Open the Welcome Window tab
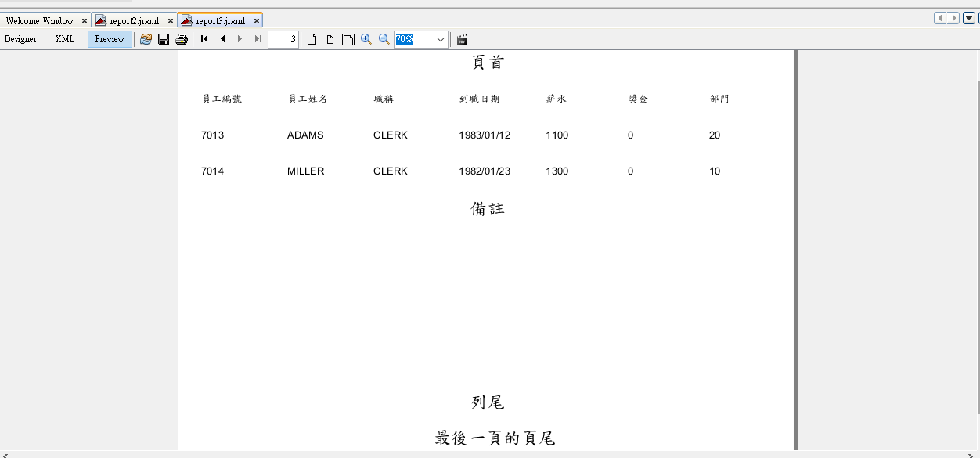Image resolution: width=980 pixels, height=458 pixels. click(39, 21)
